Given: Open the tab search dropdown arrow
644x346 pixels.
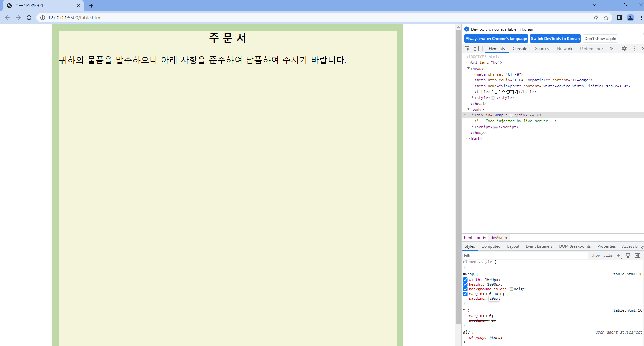Looking at the screenshot, I should (594, 5).
